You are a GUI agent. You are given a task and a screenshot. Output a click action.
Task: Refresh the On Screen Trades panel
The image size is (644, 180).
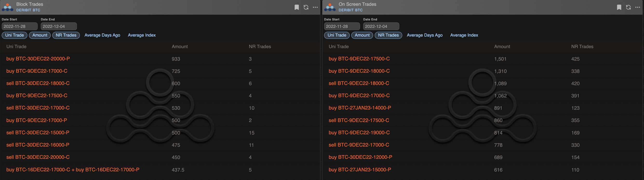click(628, 7)
